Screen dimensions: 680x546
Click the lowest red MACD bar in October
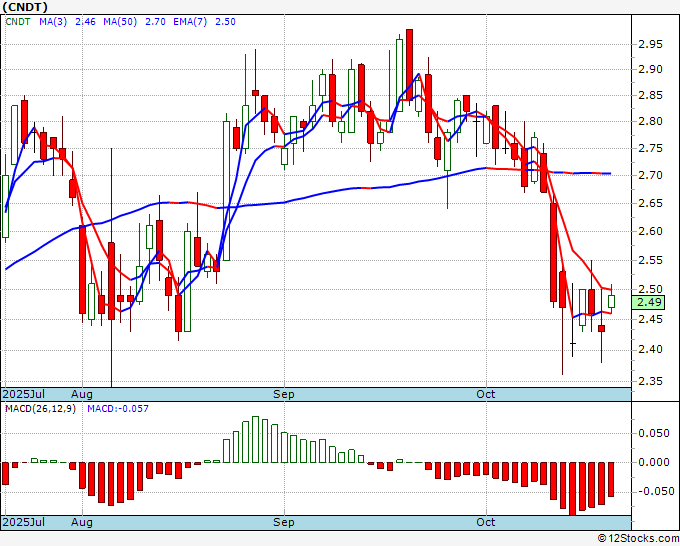coord(572,489)
